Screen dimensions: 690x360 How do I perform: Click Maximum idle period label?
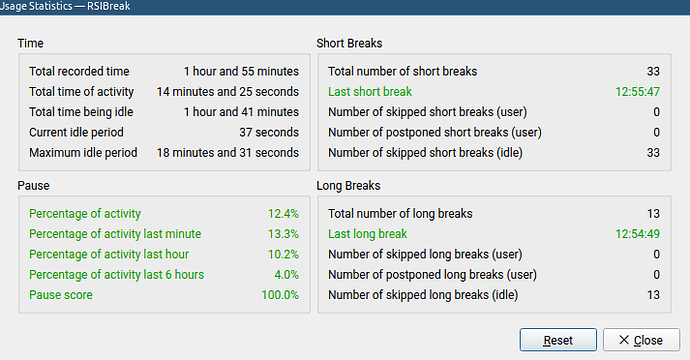(83, 153)
